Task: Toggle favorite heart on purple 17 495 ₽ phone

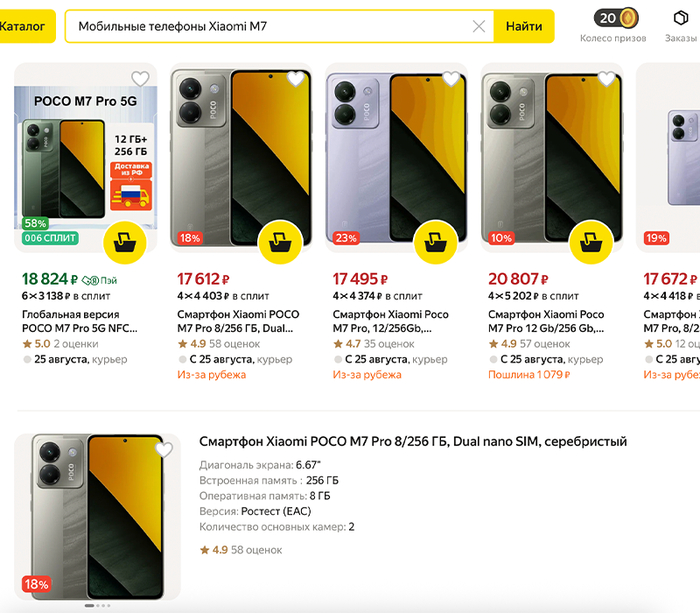Action: pyautogui.click(x=451, y=79)
